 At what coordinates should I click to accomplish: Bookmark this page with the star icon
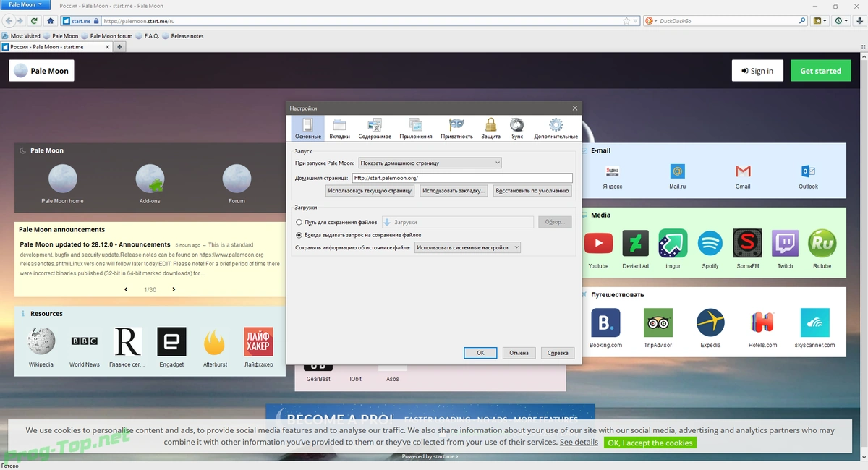click(626, 21)
